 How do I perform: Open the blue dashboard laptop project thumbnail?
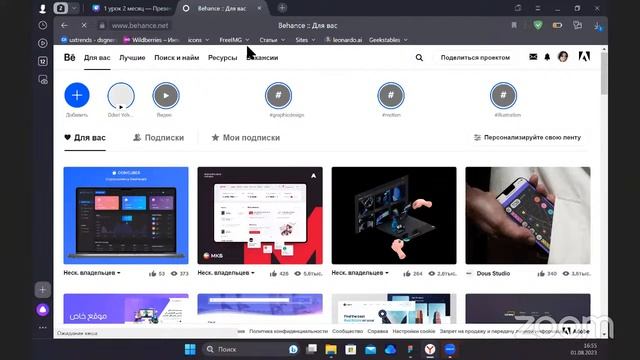126,216
